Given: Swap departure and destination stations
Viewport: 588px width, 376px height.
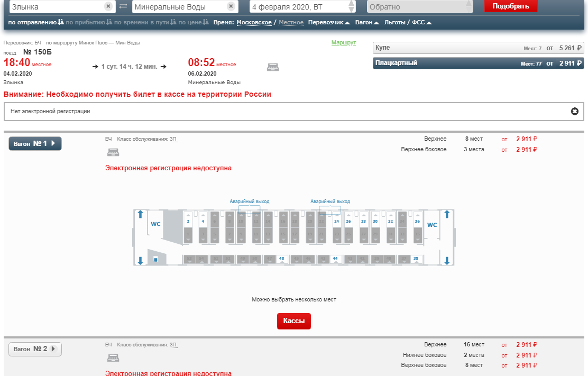Looking at the screenshot, I should 123,6.
